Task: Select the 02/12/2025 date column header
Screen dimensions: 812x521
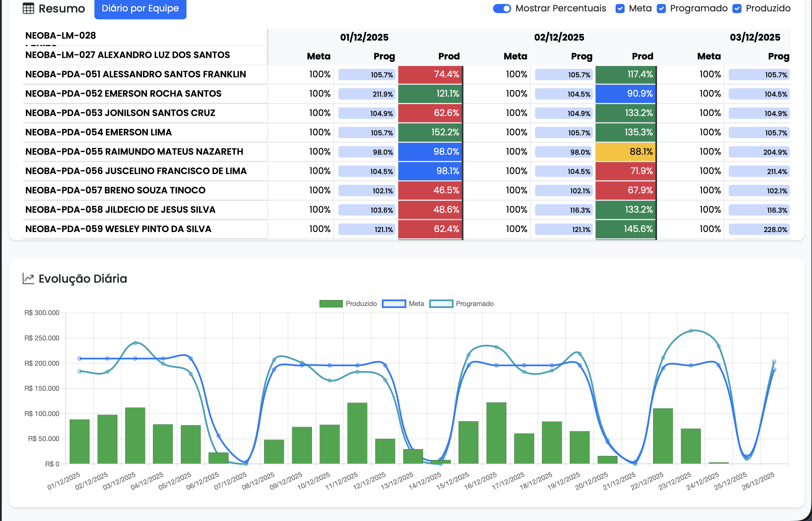Action: [559, 37]
